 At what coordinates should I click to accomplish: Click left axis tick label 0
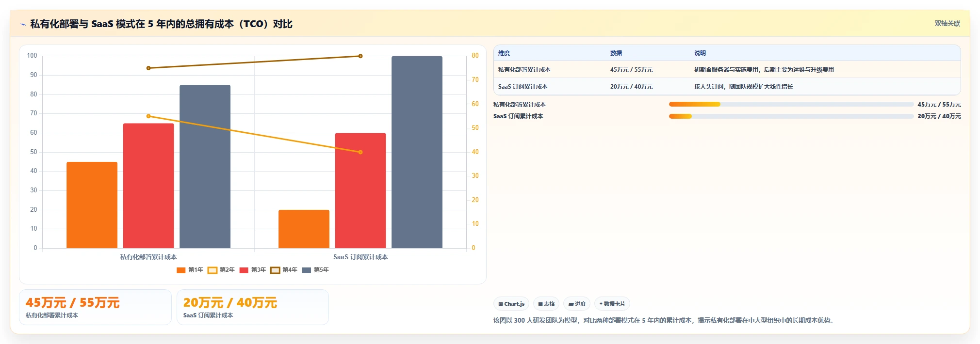(35, 248)
